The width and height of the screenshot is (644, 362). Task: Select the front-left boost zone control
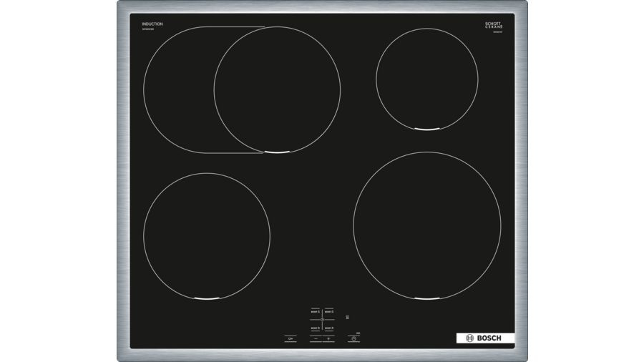(315, 328)
